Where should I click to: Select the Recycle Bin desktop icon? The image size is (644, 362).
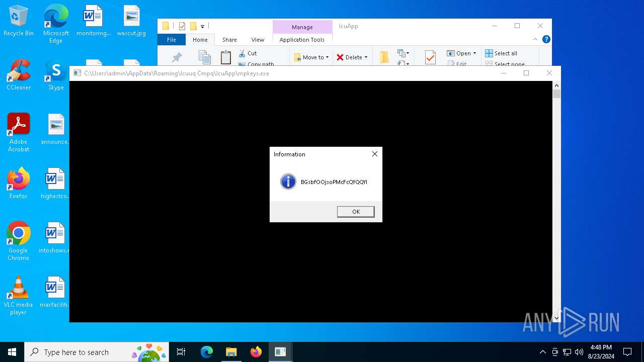click(x=19, y=21)
